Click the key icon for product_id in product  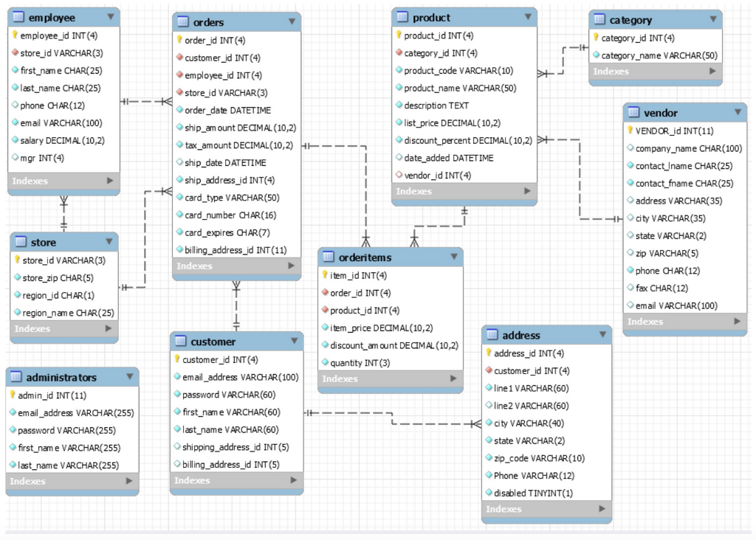tap(400, 35)
